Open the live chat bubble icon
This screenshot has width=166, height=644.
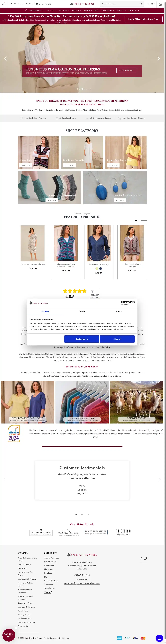[159, 638]
